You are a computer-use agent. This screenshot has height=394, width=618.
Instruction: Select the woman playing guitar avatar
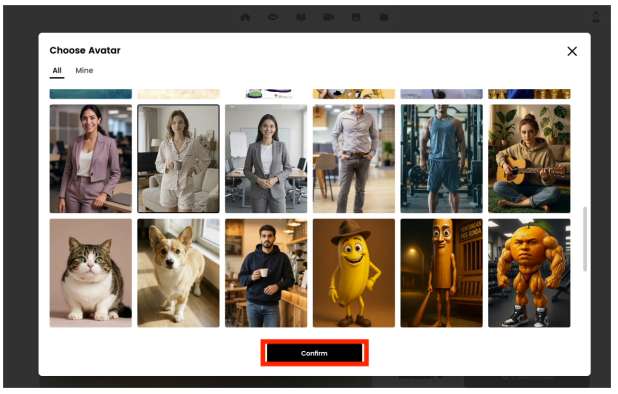click(x=529, y=158)
